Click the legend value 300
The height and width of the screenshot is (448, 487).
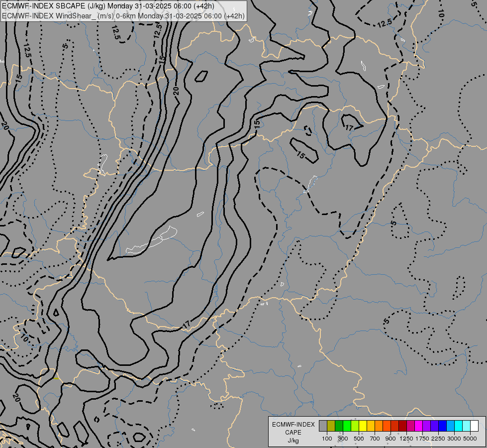343,439
